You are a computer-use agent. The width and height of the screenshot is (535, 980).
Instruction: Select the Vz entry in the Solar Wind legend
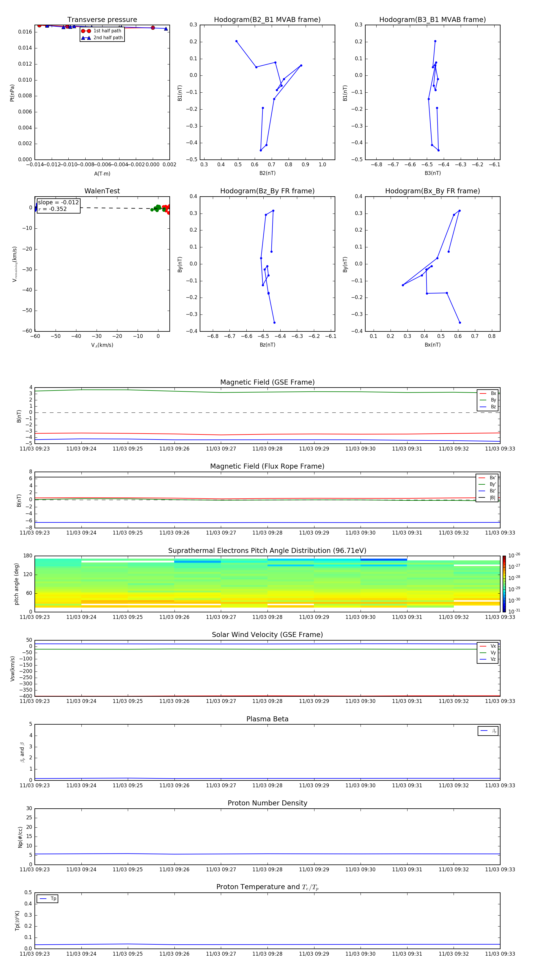coord(488,659)
